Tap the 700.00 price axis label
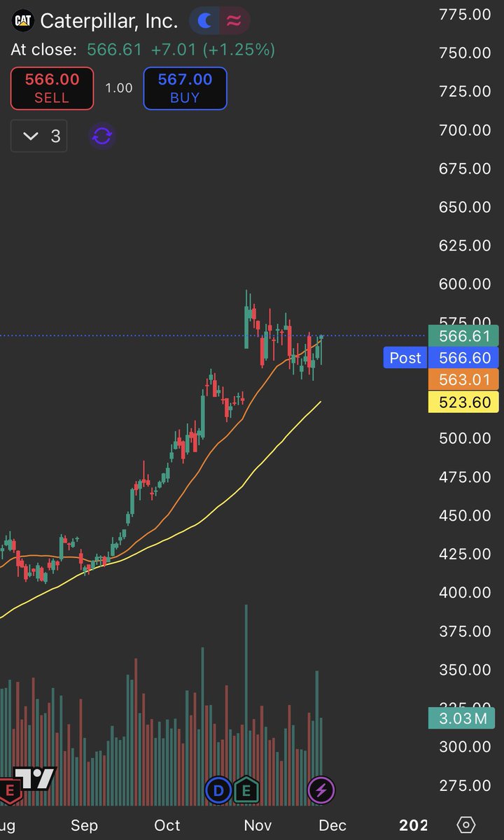Screen dimensions: 504x840 463,129
